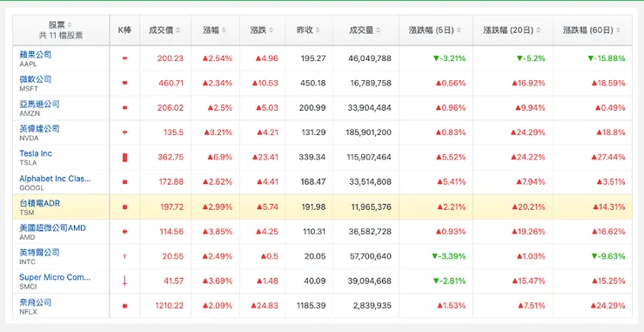644x332 pixels.
Task: Open 美國超微公司AMD stock link
Action: (52, 227)
